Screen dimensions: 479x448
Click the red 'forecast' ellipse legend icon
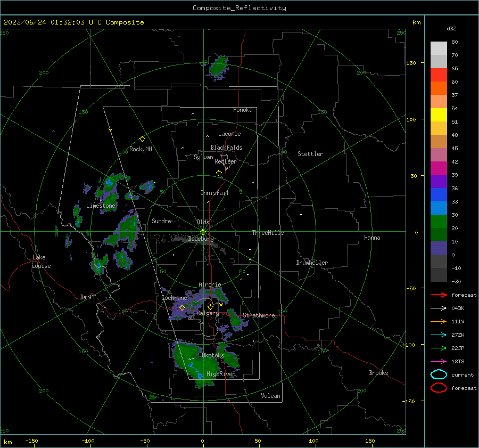pyautogui.click(x=439, y=388)
